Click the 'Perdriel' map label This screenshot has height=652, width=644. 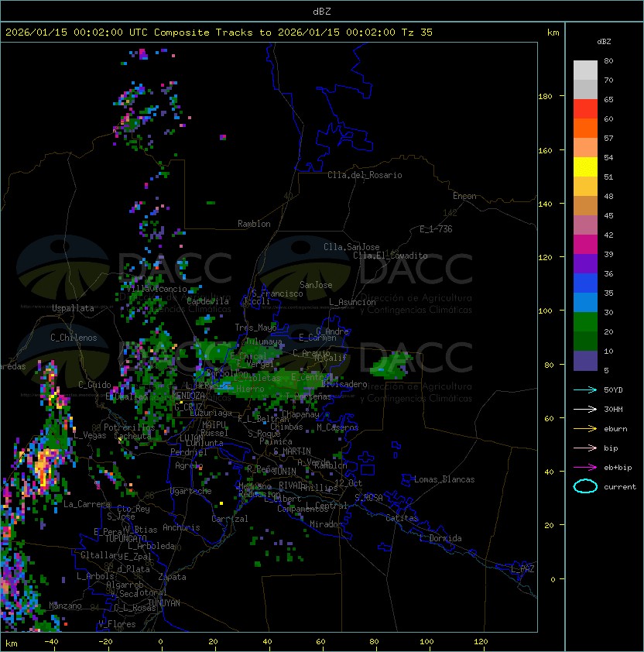pos(189,452)
